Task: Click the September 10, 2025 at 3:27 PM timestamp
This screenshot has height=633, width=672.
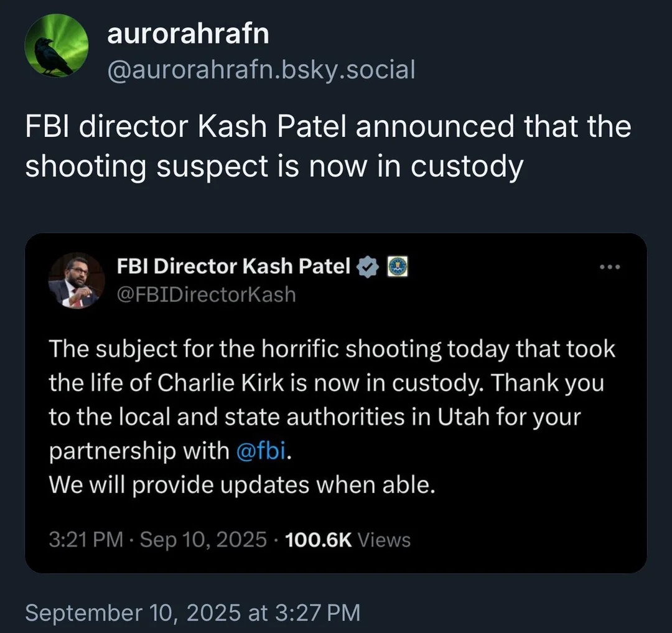Action: [x=192, y=613]
